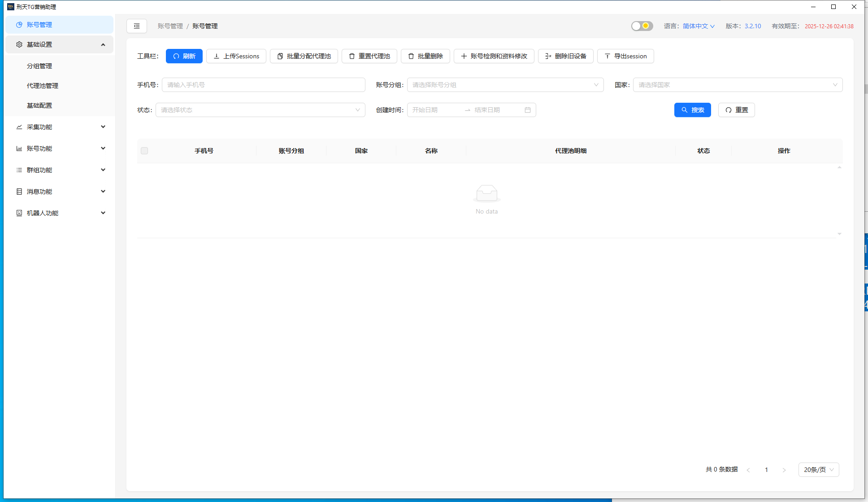Click the 重置代理池 reset proxy tool

point(369,56)
